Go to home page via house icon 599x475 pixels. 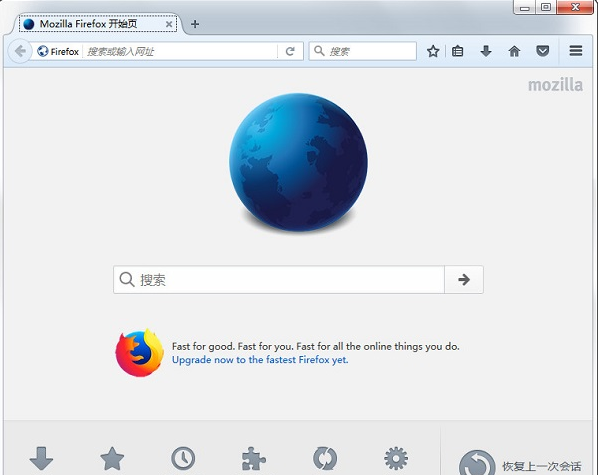(514, 51)
